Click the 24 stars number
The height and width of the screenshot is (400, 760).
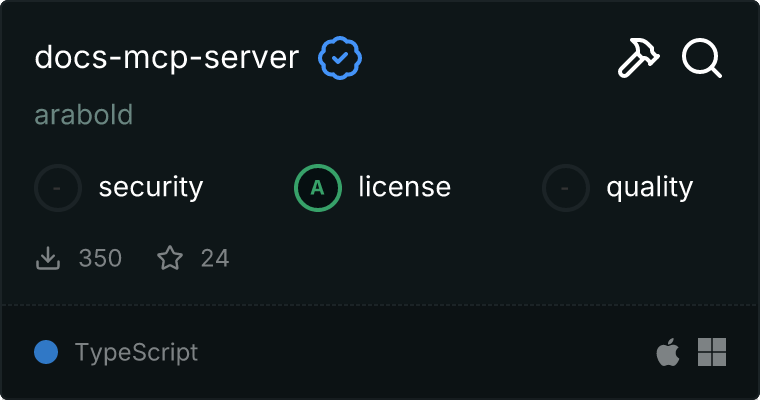tap(215, 259)
